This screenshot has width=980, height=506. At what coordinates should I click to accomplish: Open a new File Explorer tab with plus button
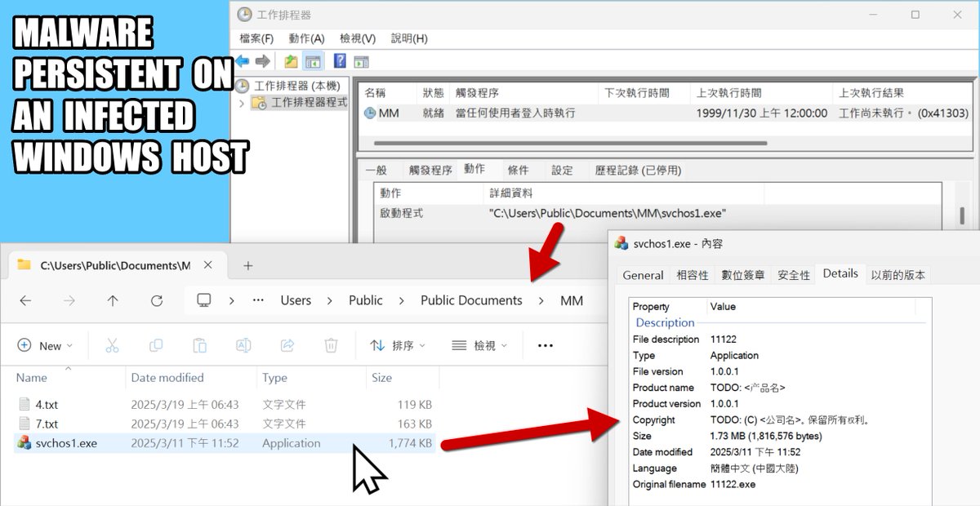(x=248, y=265)
